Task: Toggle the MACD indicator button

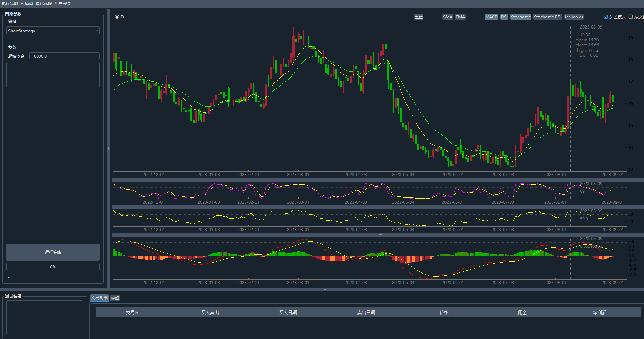Action: [491, 17]
